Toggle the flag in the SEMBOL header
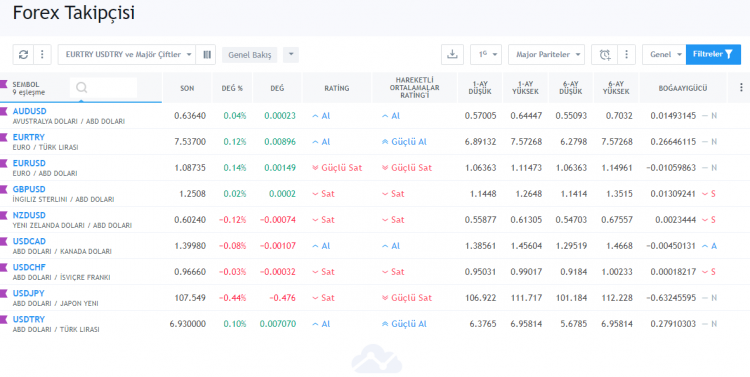The width and height of the screenshot is (750, 377). tap(4, 84)
